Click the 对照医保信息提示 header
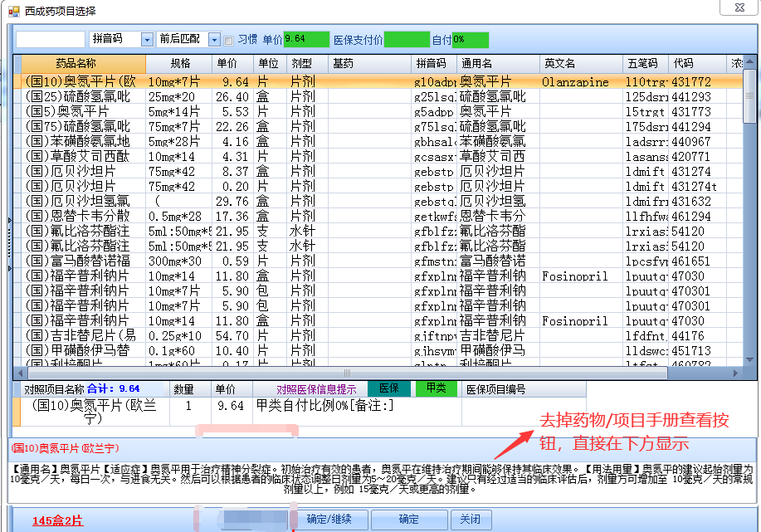Viewport: 761px width, 532px height. 316,389
